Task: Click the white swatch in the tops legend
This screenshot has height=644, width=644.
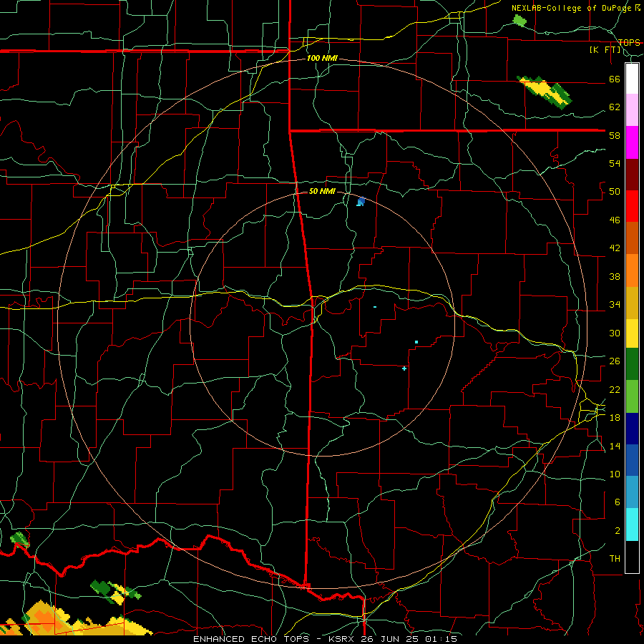Action: click(632, 79)
